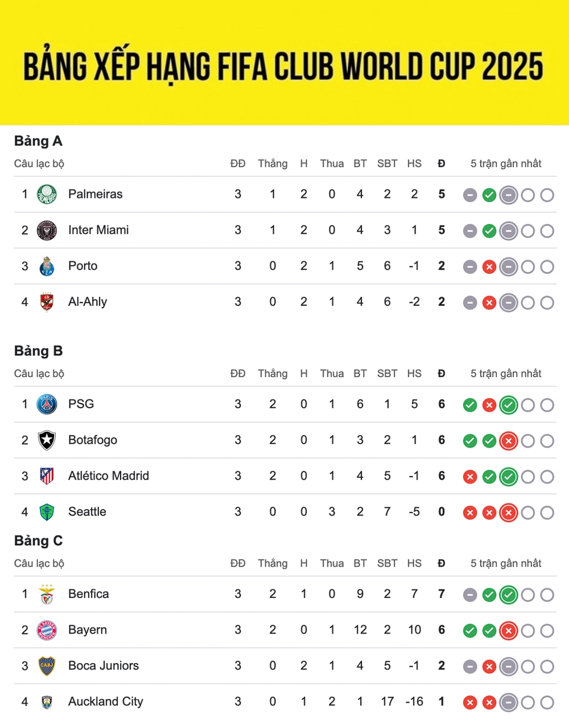Click the Benfica team name
This screenshot has width=569, height=728.
tap(88, 594)
